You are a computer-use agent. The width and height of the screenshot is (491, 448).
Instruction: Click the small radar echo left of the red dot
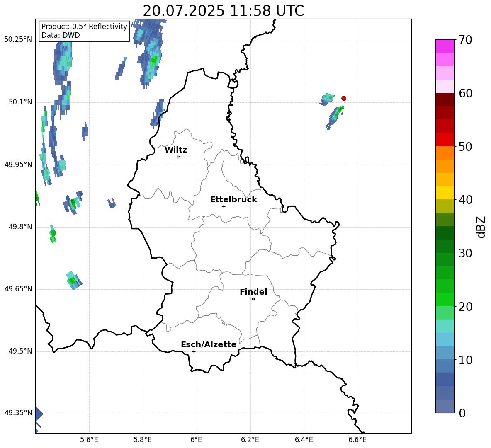(327, 99)
